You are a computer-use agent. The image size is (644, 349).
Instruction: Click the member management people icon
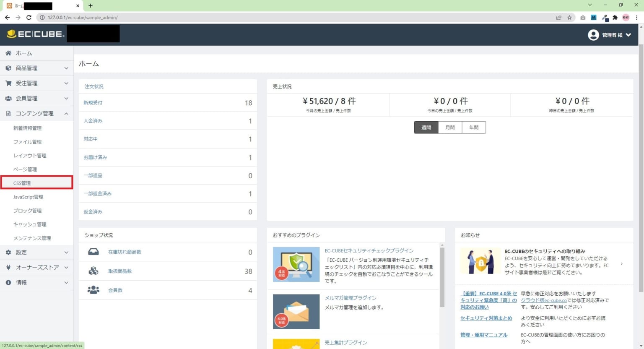point(8,98)
